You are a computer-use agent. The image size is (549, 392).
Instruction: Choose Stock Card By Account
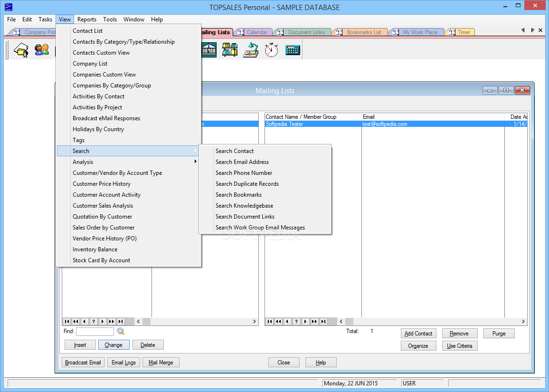click(129, 260)
